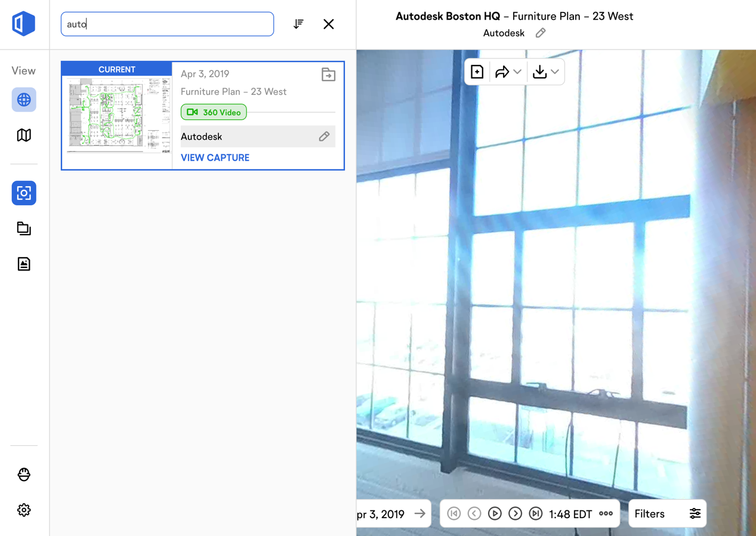The height and width of the screenshot is (536, 756).
Task: Click the hard hat help icon
Action: (x=24, y=475)
